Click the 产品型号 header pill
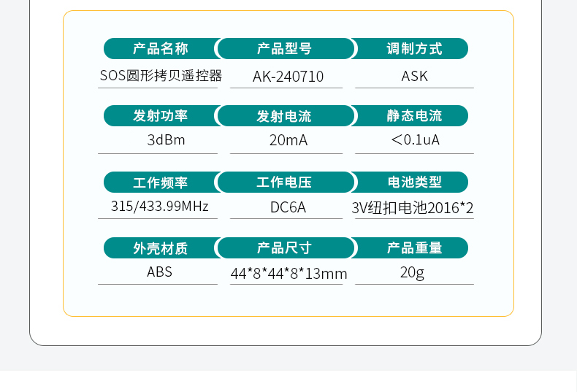 coord(286,48)
